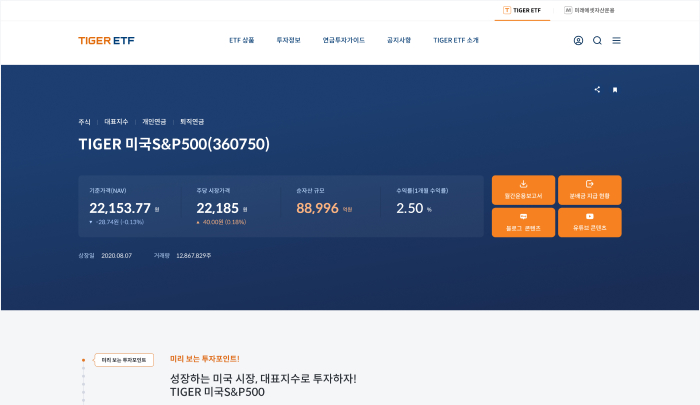
Task: Download the 월간운용보고서 report
Action: point(523,190)
